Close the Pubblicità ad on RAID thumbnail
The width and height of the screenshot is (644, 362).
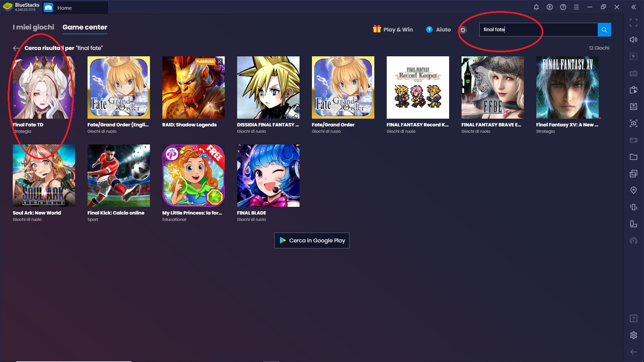219,62
